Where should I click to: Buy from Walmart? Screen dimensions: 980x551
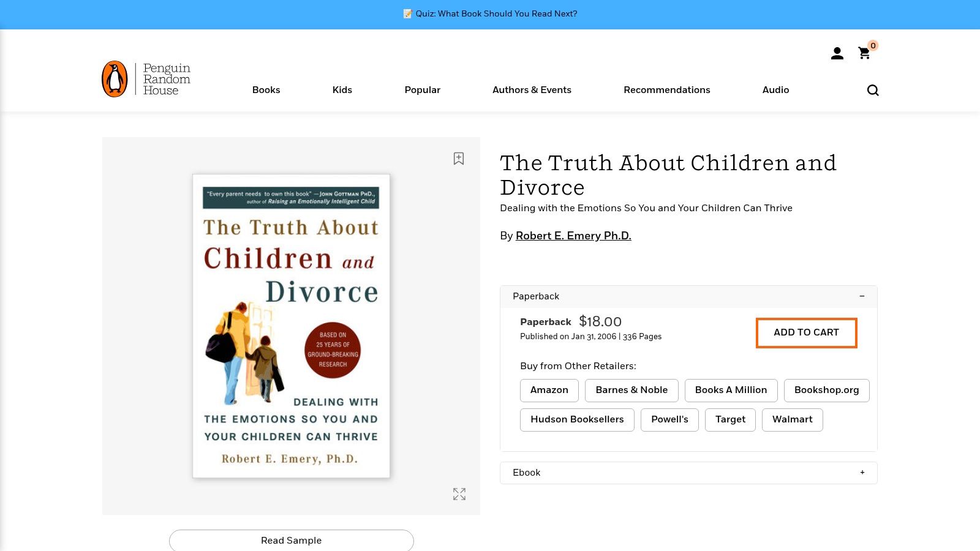point(792,419)
